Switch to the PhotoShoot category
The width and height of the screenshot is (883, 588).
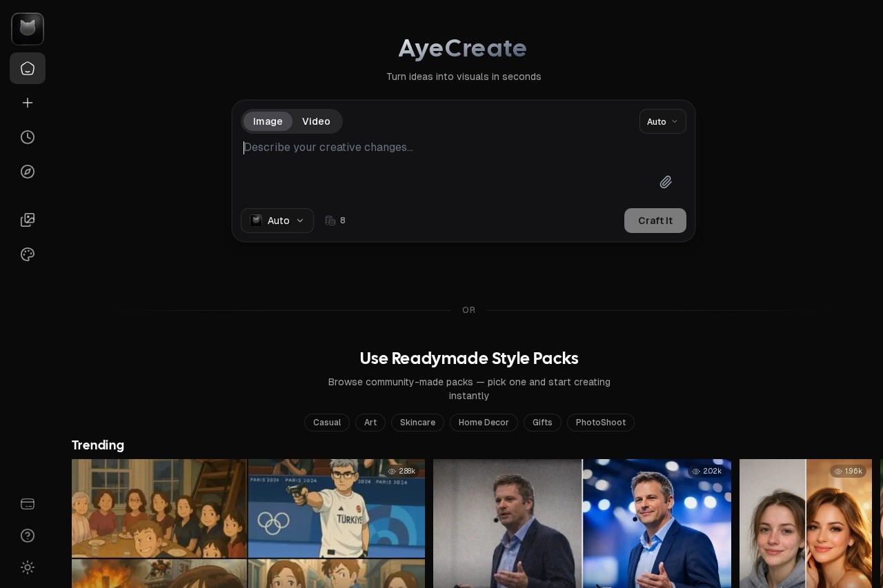[x=600, y=423]
